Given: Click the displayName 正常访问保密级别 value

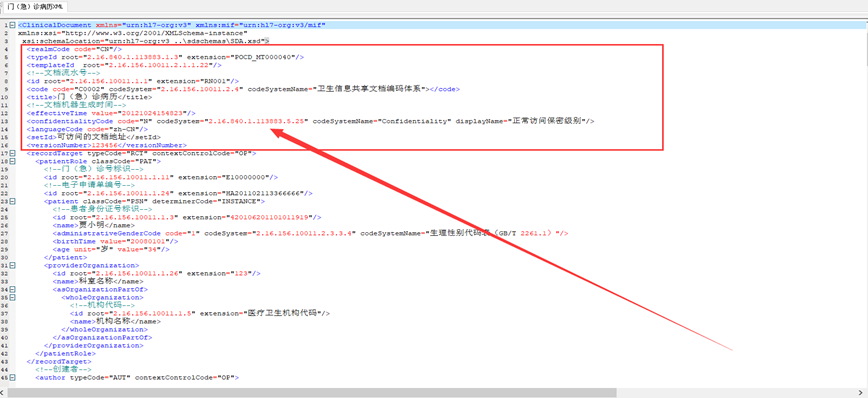Looking at the screenshot, I should pyautogui.click(x=548, y=121).
